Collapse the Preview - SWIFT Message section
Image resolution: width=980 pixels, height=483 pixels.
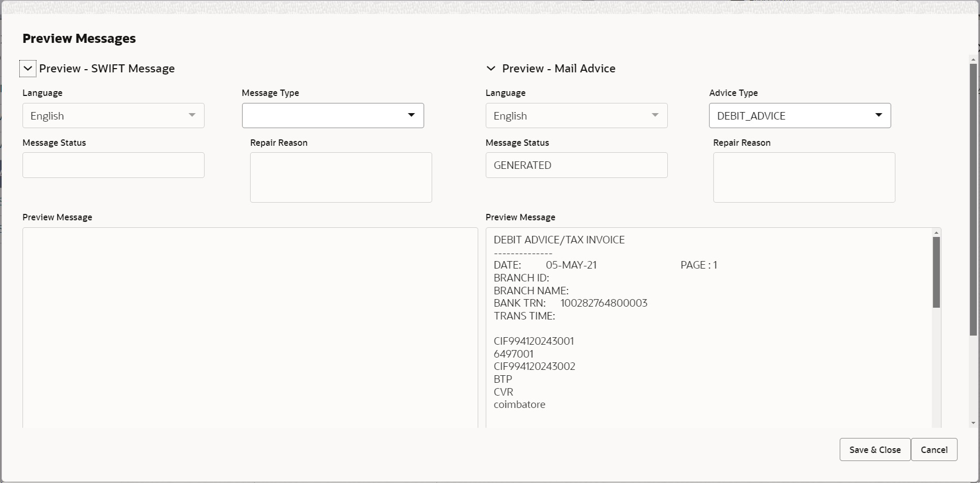point(28,69)
